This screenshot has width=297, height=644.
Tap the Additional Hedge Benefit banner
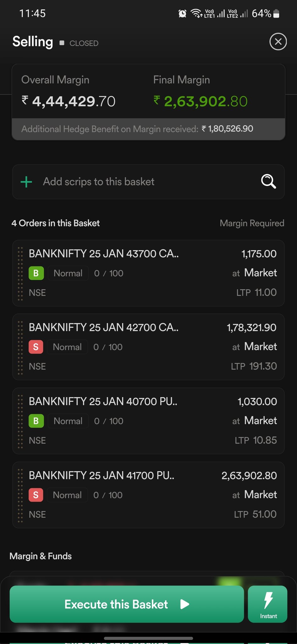[148, 129]
